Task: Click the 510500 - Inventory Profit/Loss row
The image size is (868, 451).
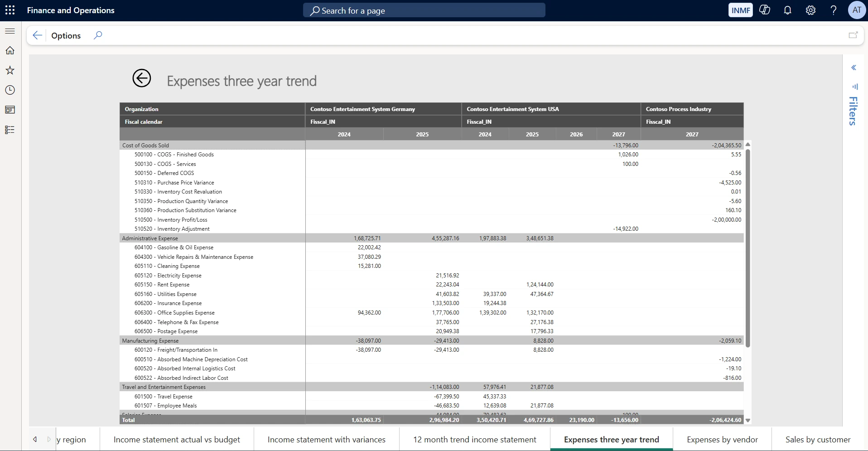Action: [x=432, y=219]
